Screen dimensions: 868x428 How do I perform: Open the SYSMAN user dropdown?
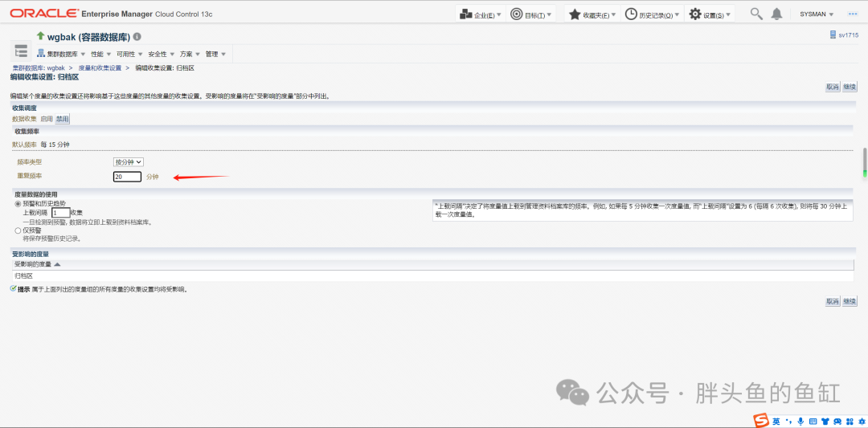(x=817, y=14)
